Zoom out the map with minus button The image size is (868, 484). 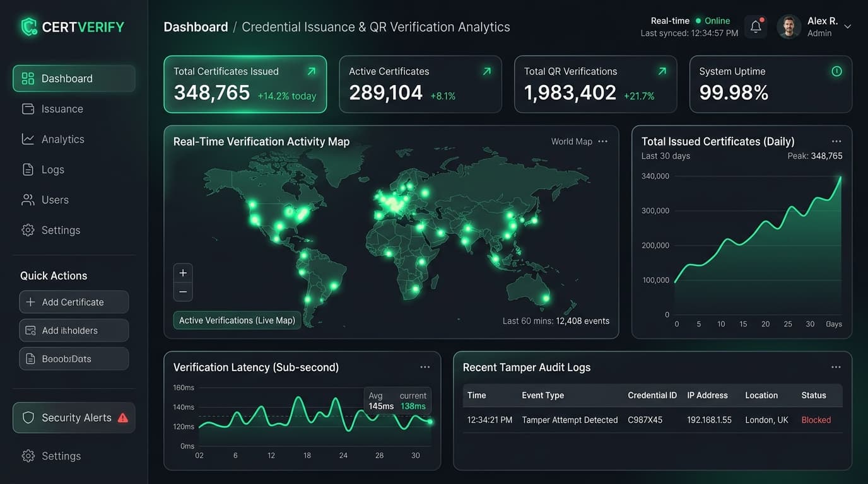tap(183, 292)
